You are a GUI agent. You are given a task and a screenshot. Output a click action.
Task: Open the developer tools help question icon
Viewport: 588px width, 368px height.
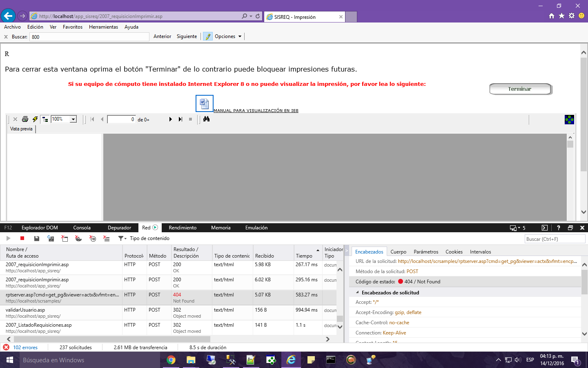pos(558,228)
